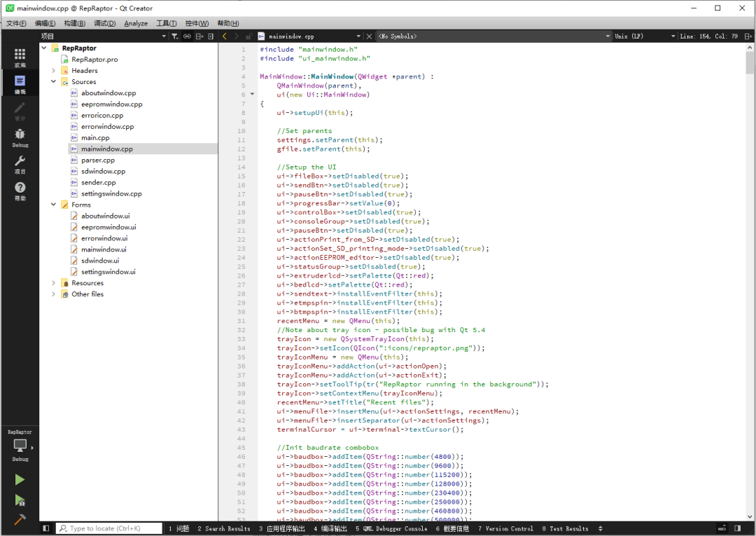
Task: Open the Help mode question mark icon
Action: (x=20, y=191)
